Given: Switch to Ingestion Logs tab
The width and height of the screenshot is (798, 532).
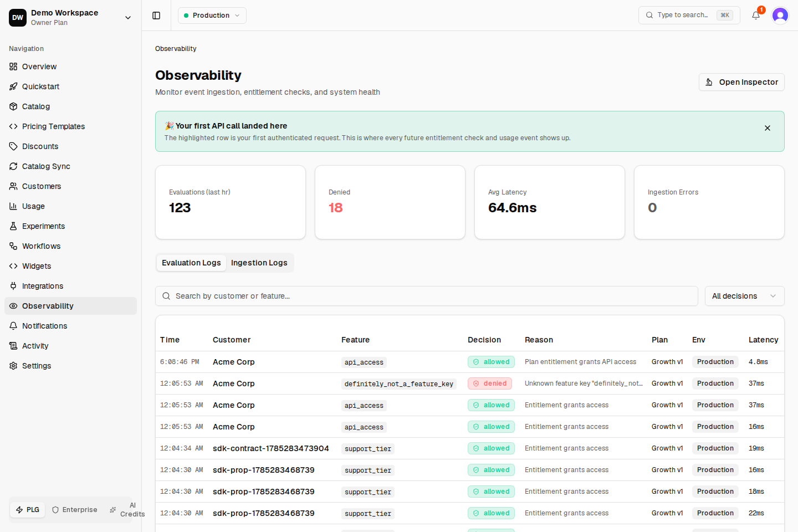Looking at the screenshot, I should tap(259, 263).
